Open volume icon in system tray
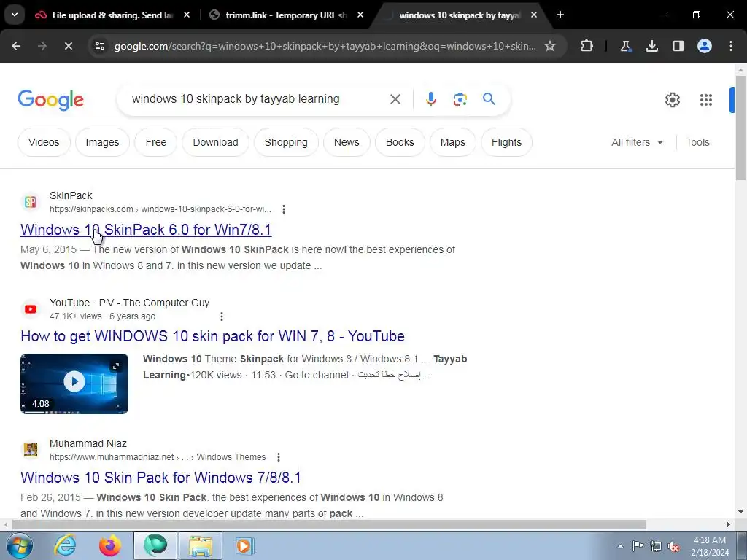 [673, 546]
